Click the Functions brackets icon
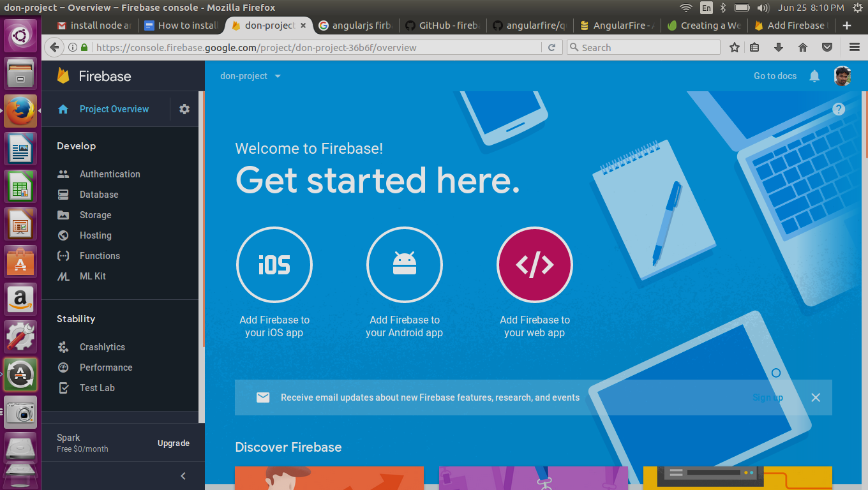Viewport: 868px width, 490px height. (x=63, y=256)
